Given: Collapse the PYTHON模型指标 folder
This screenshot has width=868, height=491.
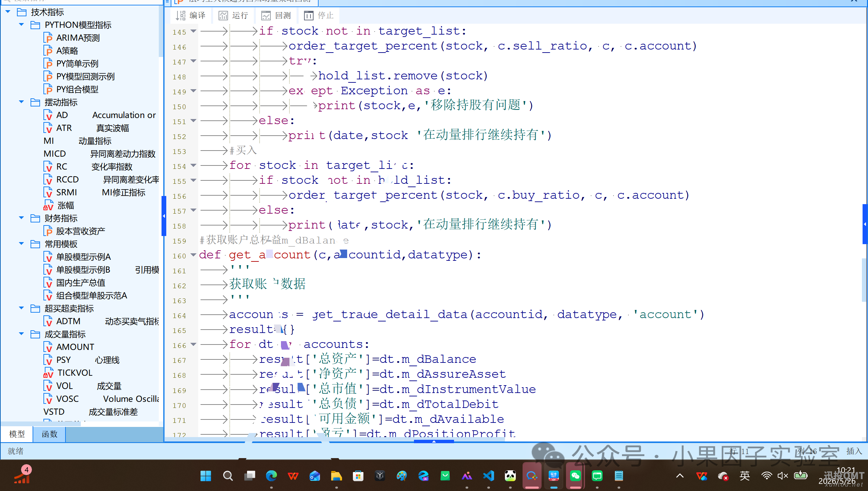Looking at the screenshot, I should 21,25.
